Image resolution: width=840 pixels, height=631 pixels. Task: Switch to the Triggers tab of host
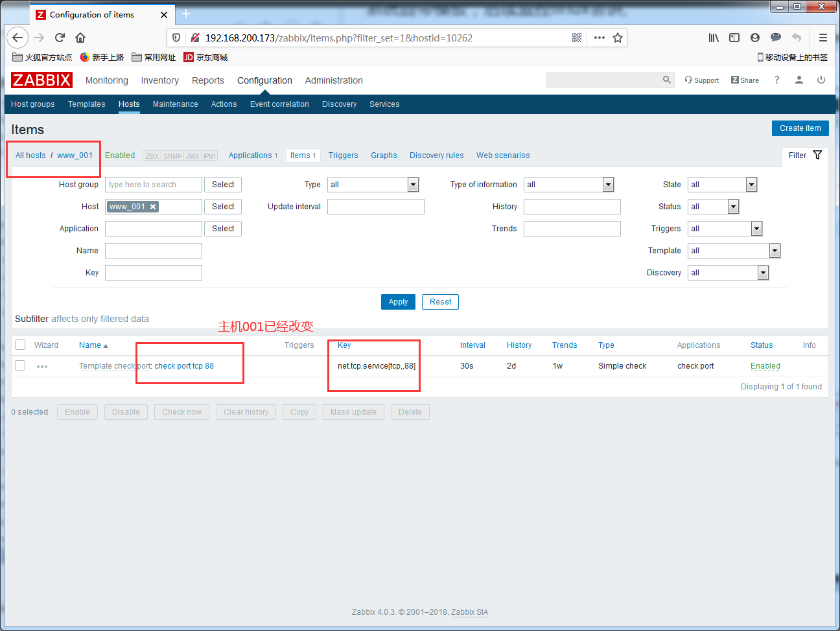coord(344,155)
